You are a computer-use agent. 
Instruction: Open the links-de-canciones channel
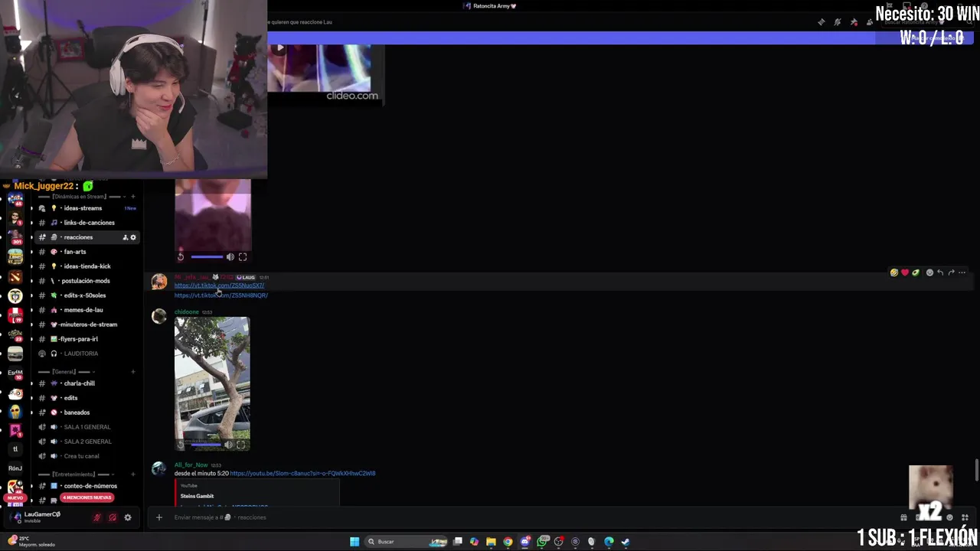[89, 223]
